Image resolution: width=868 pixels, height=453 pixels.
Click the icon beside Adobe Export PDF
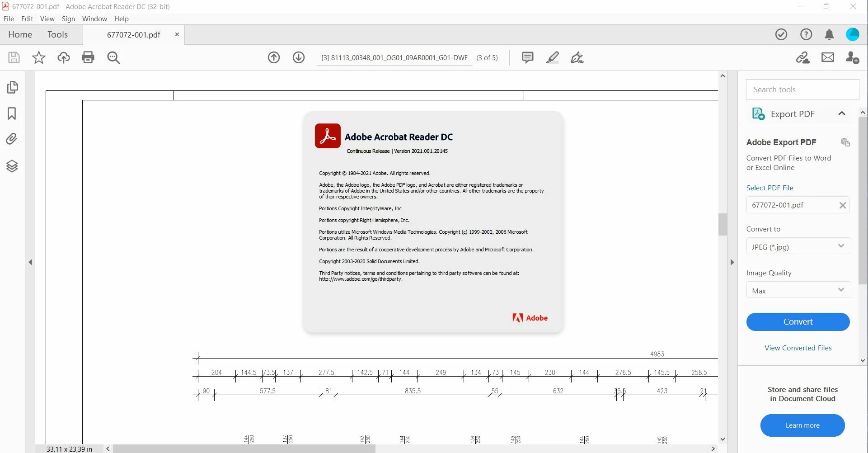pos(845,142)
